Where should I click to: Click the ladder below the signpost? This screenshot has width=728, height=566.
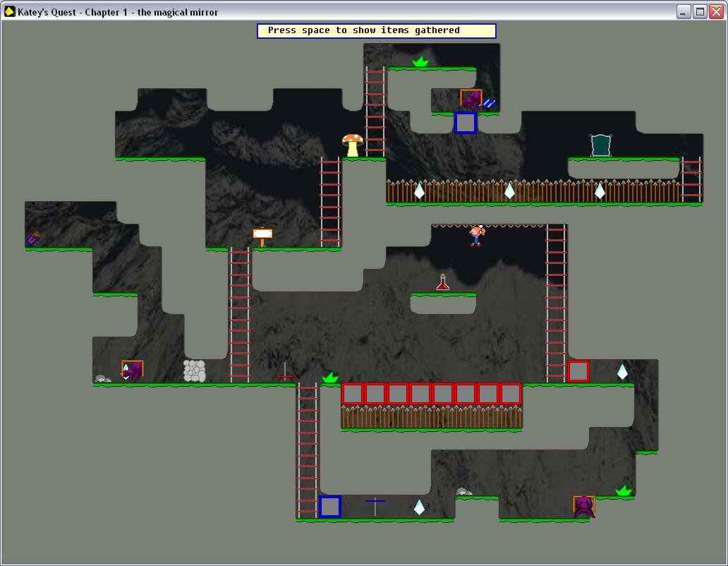240,315
